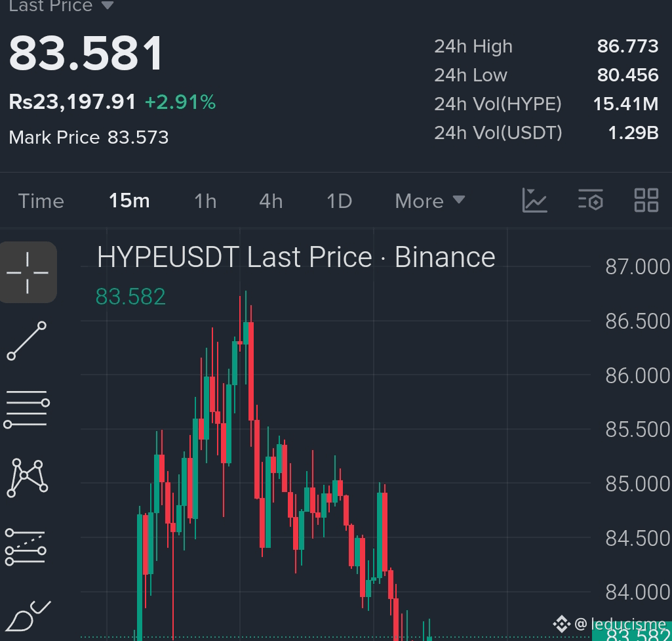
Task: Click the 86.000 price axis label
Action: [x=638, y=375]
